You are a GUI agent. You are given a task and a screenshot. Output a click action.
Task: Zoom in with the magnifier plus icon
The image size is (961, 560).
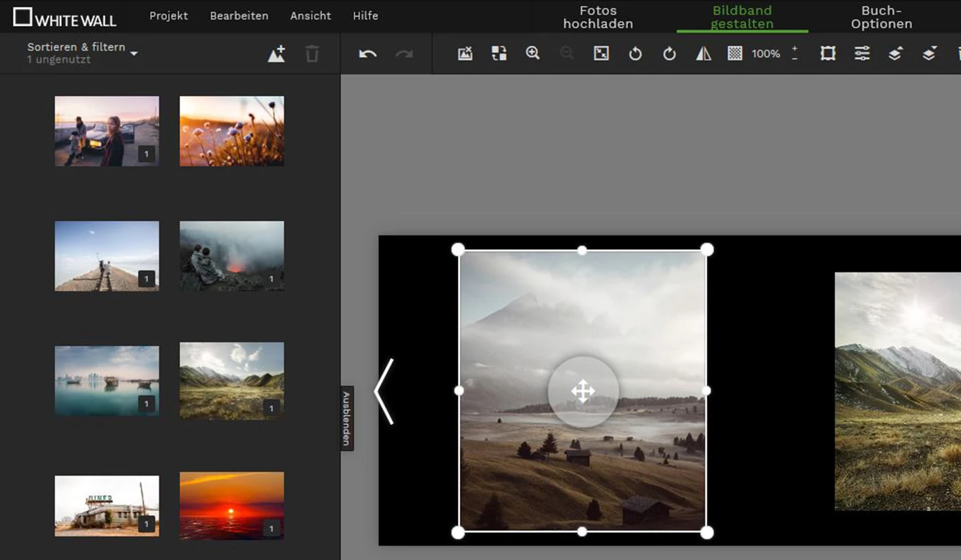[x=533, y=54]
